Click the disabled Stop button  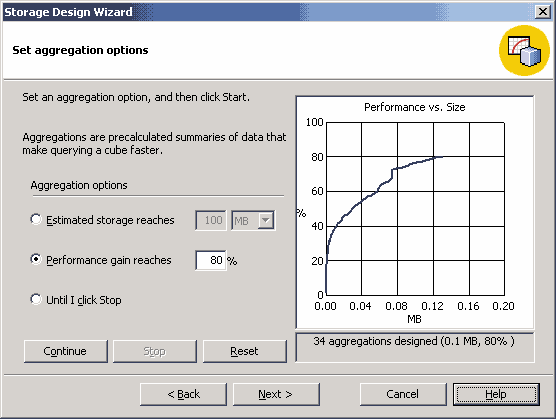tap(155, 351)
